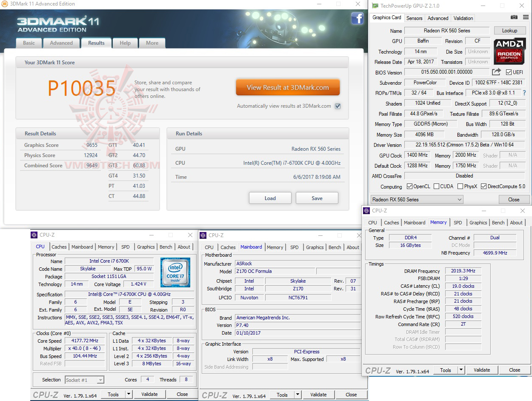
Task: Click View Result at 3DMark.com button
Action: 288,88
